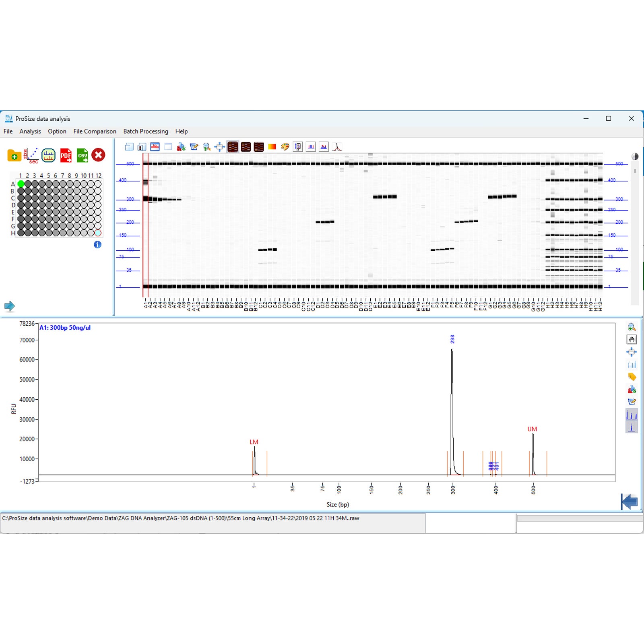
Task: Click the abc labels icon beside the electropherogram
Action: [x=632, y=390]
